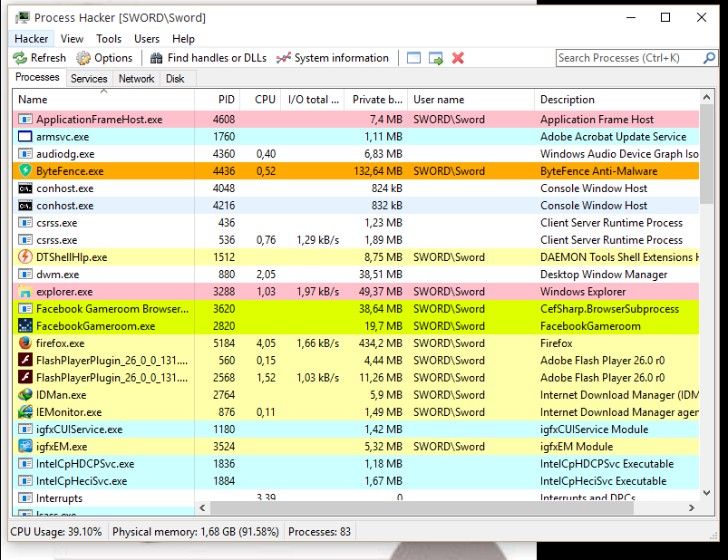Switch to the Disk tab
This screenshot has width=728, height=560.
coord(175,79)
